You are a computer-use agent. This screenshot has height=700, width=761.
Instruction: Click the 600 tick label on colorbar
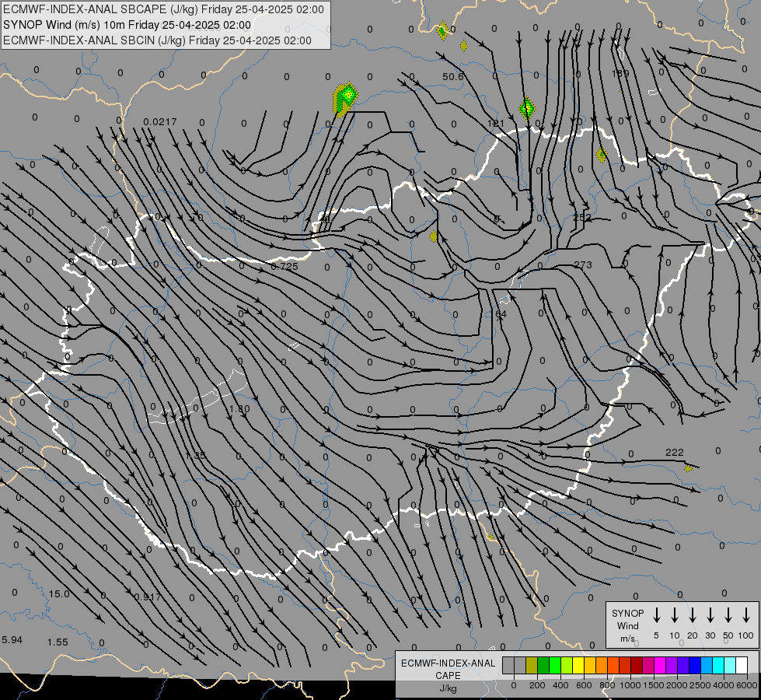pyautogui.click(x=584, y=685)
